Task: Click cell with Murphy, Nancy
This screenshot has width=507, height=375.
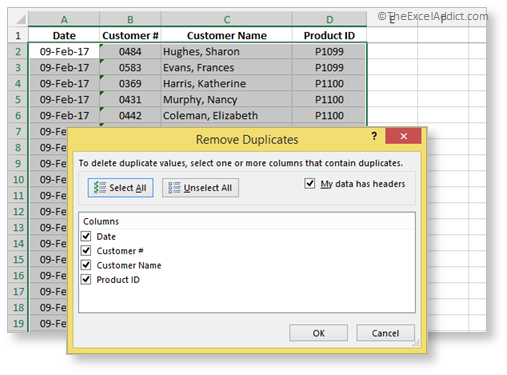Action: (x=227, y=99)
